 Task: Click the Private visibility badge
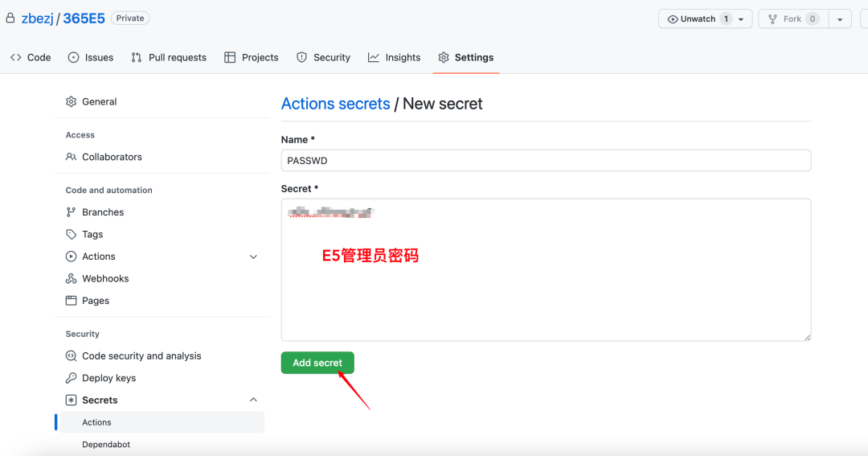coord(130,18)
